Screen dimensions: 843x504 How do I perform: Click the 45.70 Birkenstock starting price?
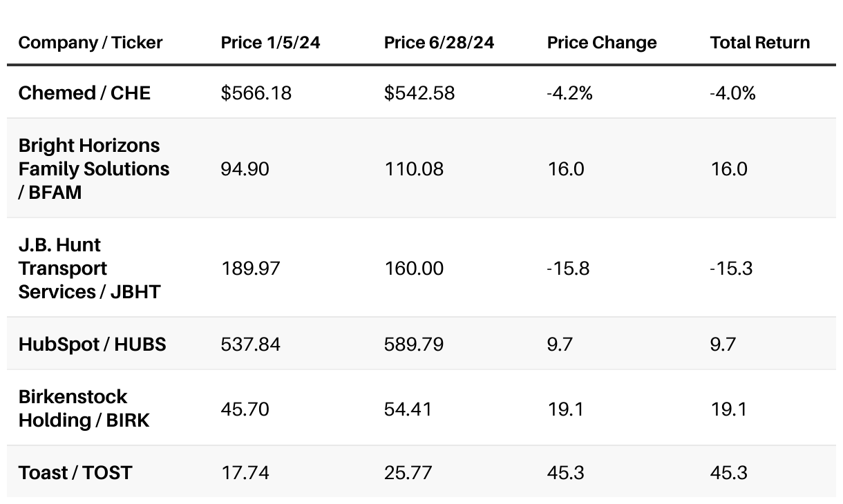point(245,409)
